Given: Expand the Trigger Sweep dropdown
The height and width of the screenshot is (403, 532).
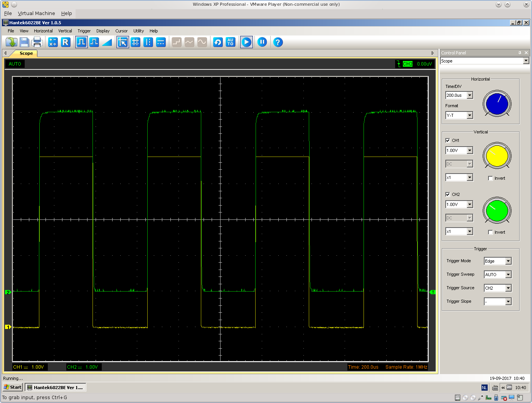Looking at the screenshot, I should point(509,274).
